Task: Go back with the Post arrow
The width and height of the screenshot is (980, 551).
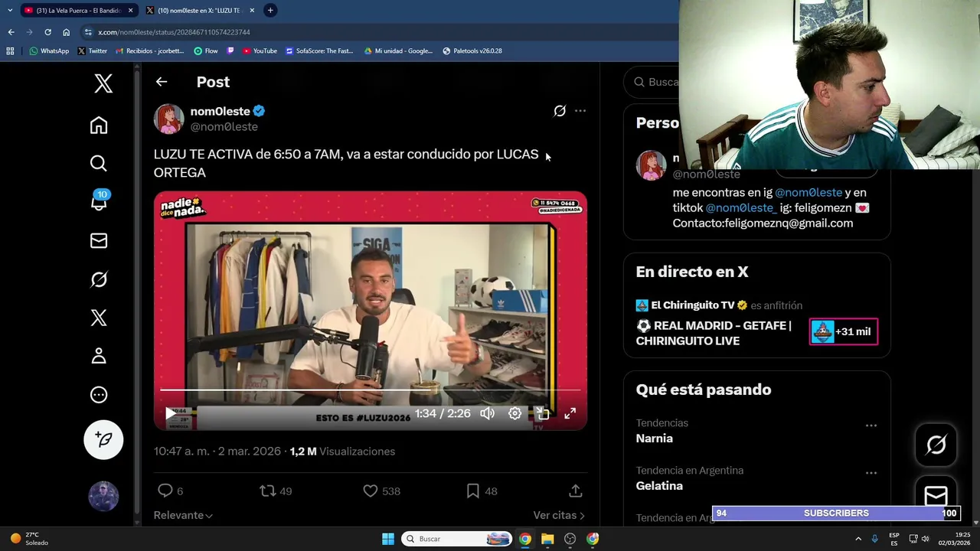Action: click(x=161, y=82)
